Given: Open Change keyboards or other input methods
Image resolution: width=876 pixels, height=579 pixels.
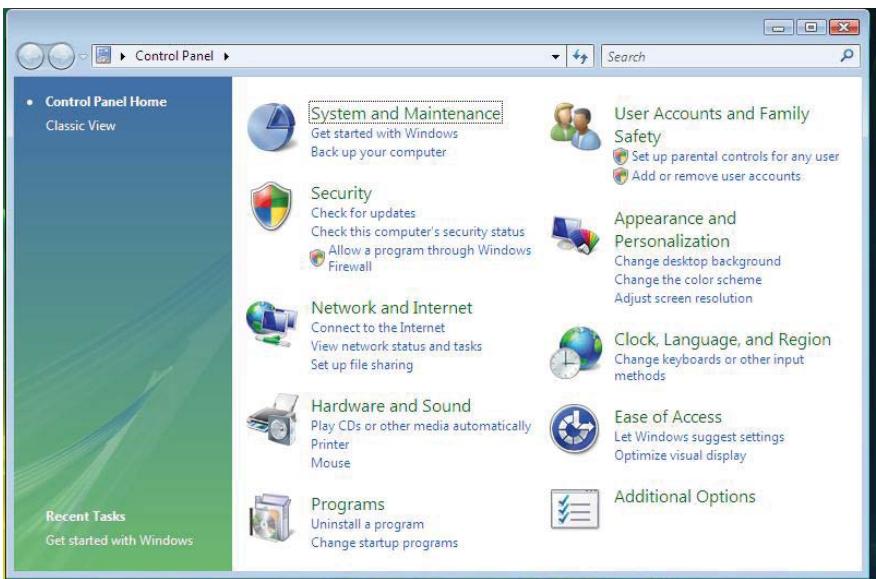Looking at the screenshot, I should (709, 367).
